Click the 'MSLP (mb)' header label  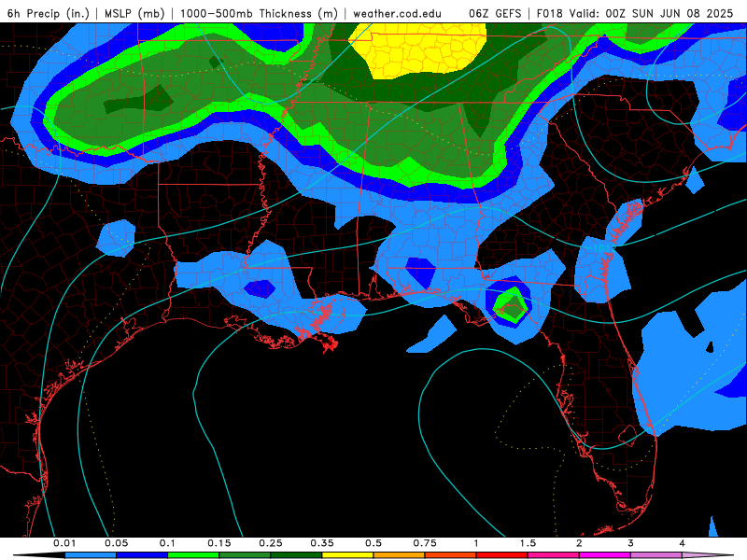(134, 13)
